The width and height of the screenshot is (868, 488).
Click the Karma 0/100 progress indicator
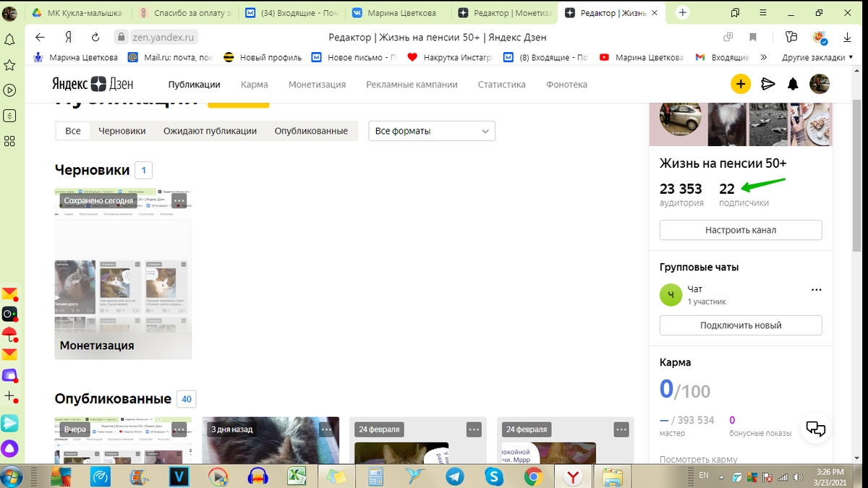684,390
